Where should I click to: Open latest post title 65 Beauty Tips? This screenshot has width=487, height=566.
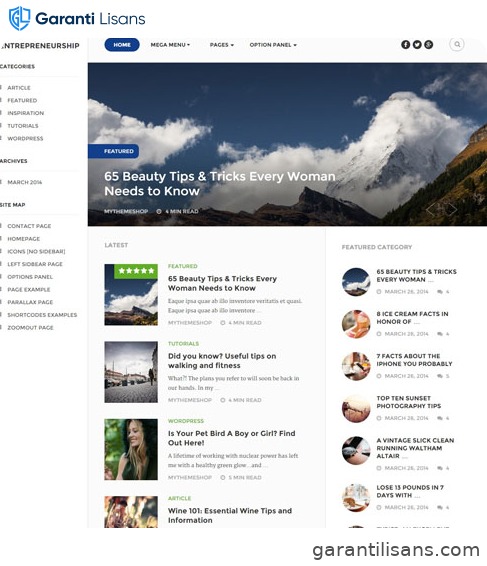pyautogui.click(x=222, y=283)
